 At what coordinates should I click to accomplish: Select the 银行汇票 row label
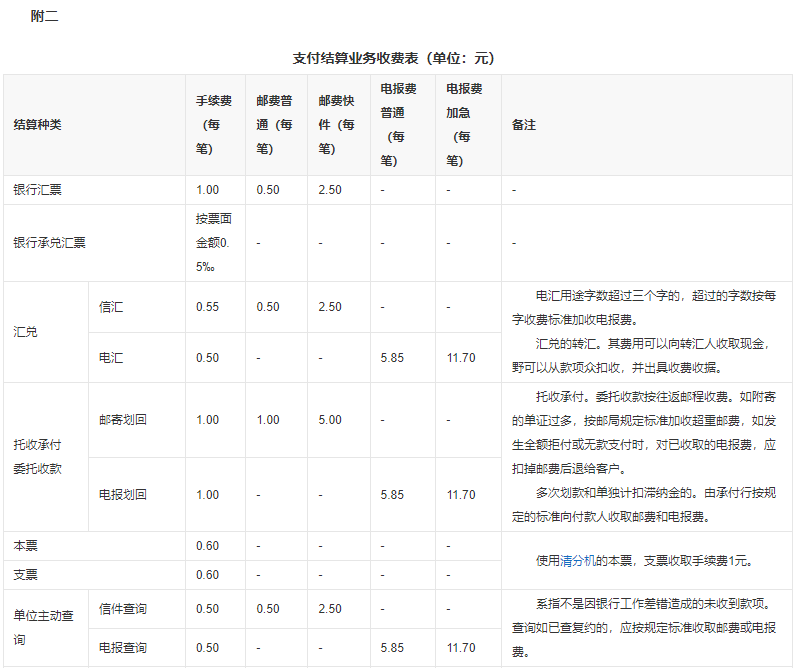[37, 190]
